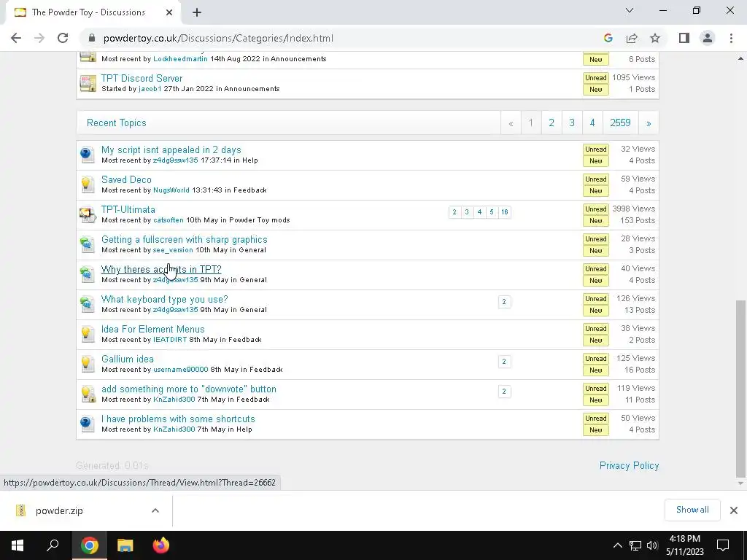Click the previous page « arrow
The image size is (747, 560).
click(511, 122)
